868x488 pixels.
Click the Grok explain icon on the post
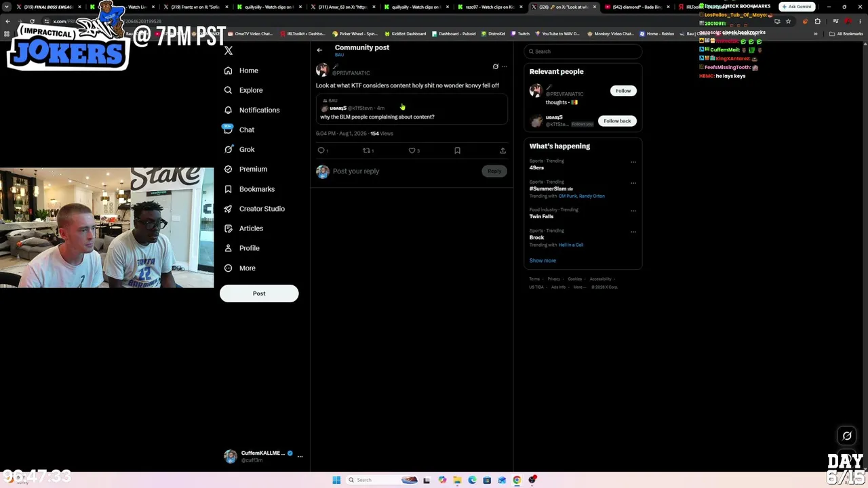coord(495,66)
